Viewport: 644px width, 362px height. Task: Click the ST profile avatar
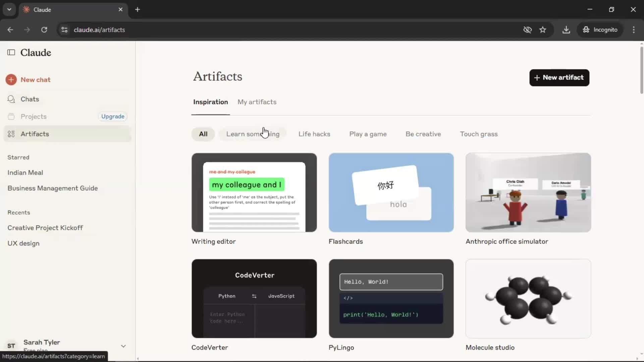click(11, 346)
